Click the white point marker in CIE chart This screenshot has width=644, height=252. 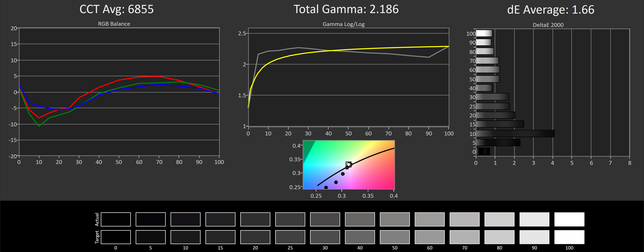click(x=348, y=164)
